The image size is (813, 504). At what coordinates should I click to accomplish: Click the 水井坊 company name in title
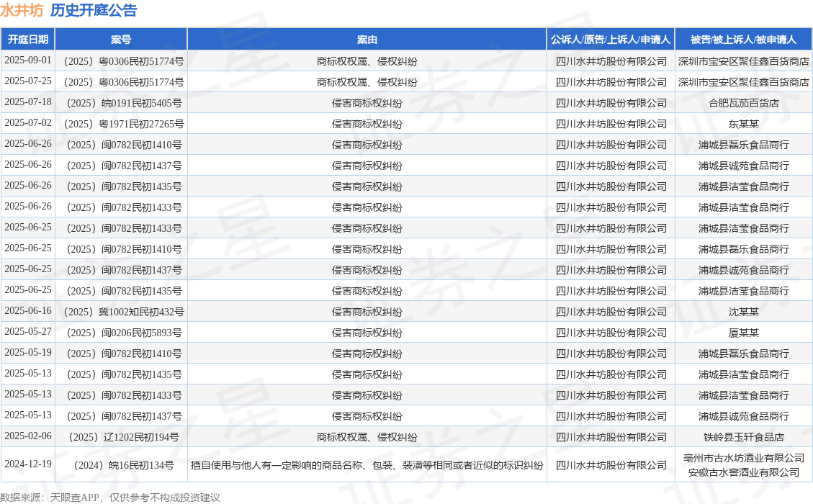point(22,10)
